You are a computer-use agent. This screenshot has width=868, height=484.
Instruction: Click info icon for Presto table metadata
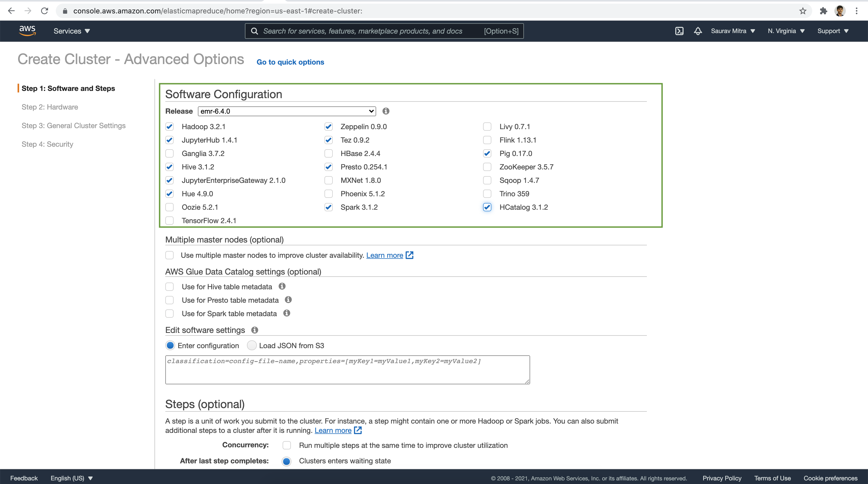point(288,300)
